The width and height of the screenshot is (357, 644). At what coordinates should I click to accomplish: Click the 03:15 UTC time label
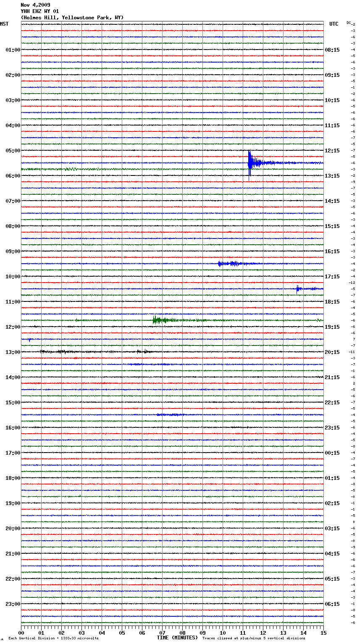click(x=332, y=529)
